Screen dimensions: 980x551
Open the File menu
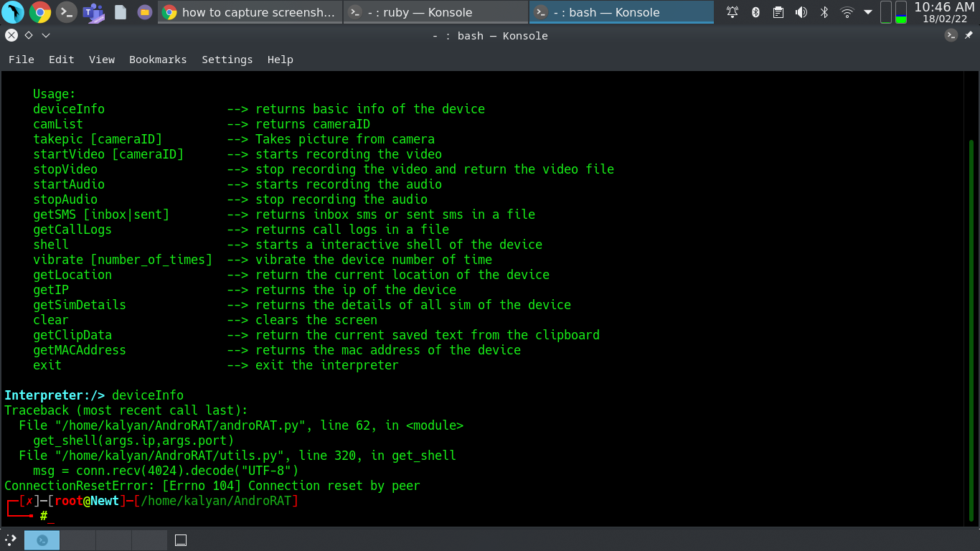pyautogui.click(x=22, y=60)
